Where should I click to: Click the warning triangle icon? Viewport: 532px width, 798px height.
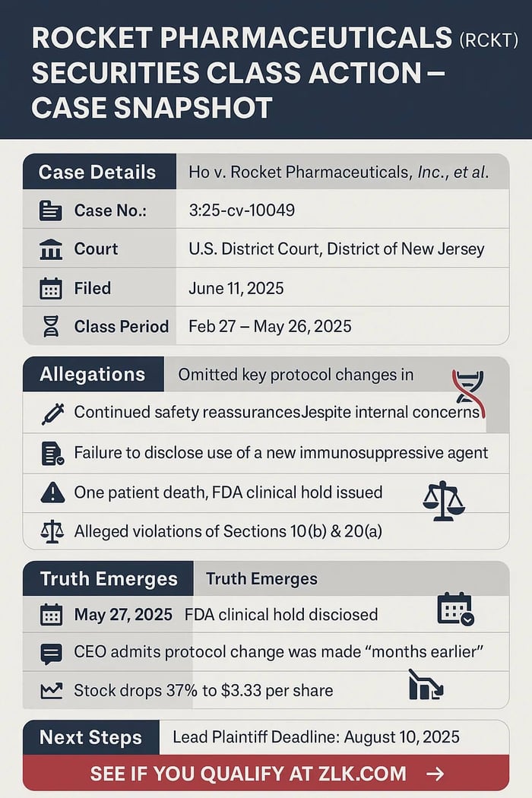(51, 492)
